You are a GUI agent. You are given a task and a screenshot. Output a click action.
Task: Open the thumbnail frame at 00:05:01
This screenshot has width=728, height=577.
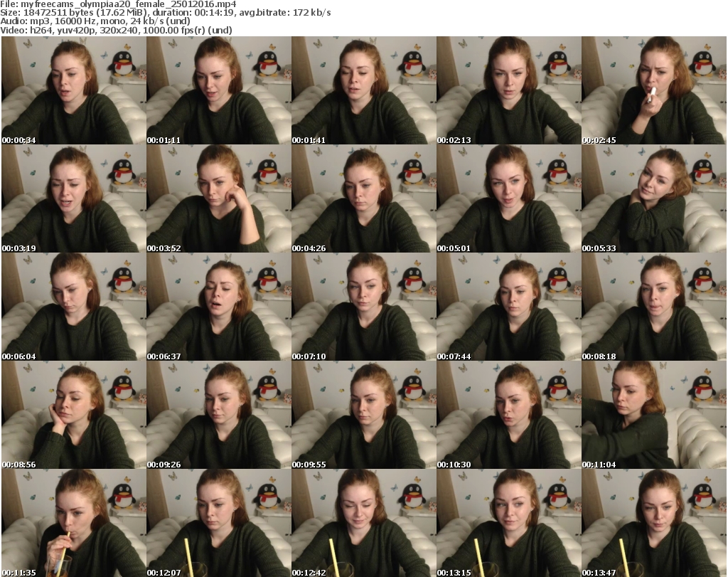(x=509, y=198)
